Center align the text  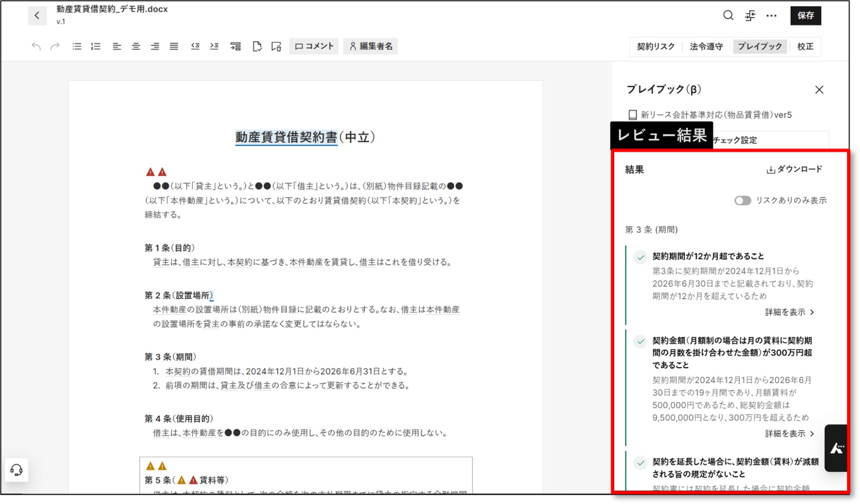[136, 46]
